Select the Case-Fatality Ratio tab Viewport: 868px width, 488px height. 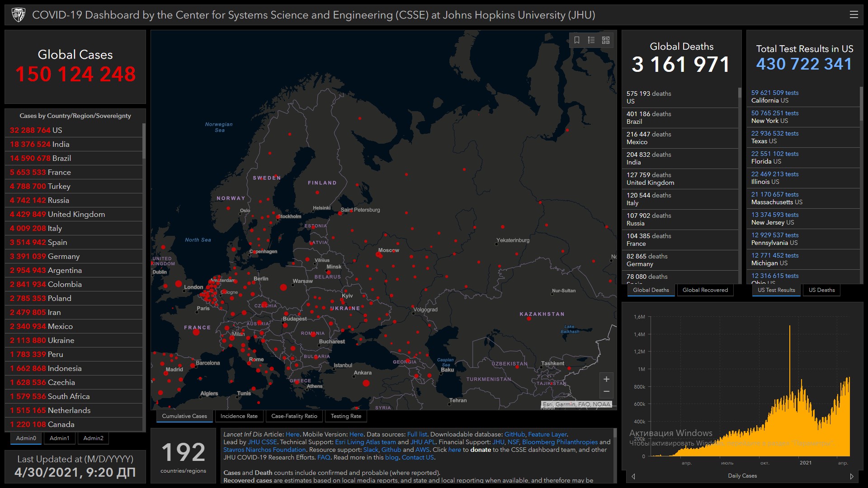tap(294, 416)
